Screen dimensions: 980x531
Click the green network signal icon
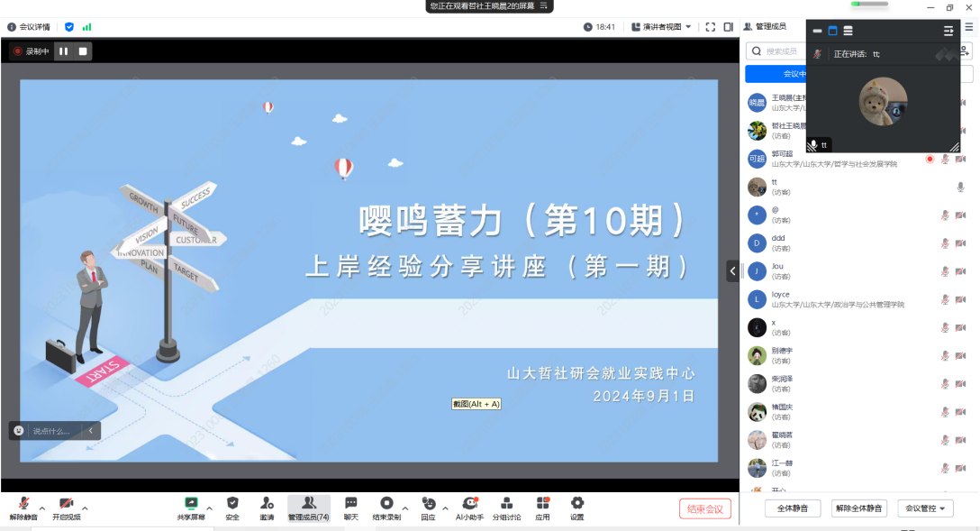pyautogui.click(x=86, y=27)
